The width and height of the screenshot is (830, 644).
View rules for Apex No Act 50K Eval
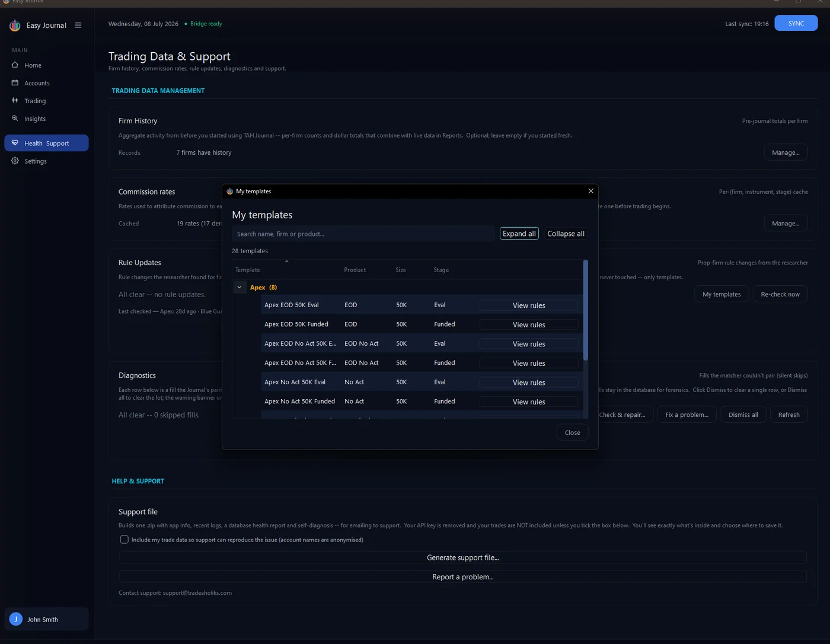click(529, 382)
